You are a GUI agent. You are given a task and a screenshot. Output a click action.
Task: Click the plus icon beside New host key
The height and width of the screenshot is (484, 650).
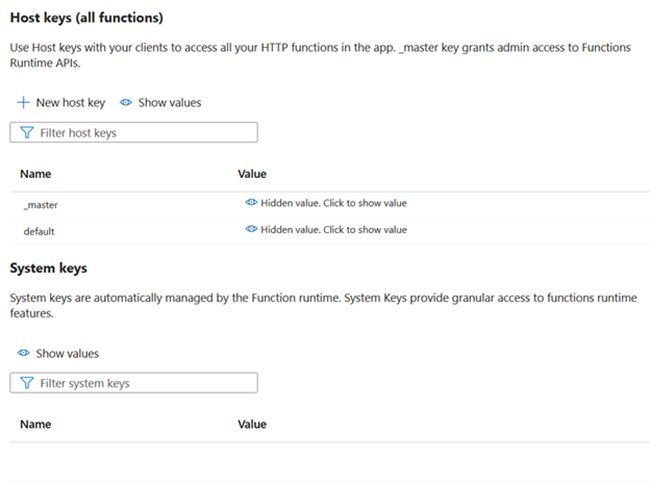tap(23, 102)
